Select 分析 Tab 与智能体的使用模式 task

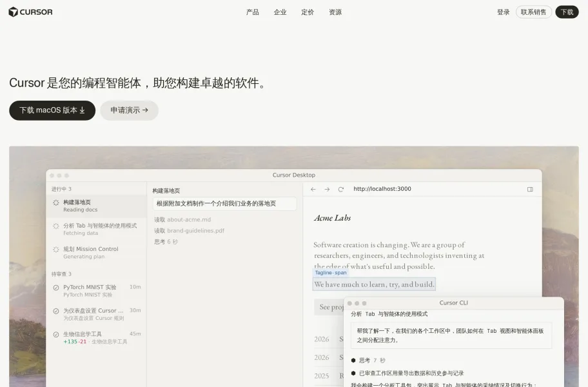pos(96,229)
